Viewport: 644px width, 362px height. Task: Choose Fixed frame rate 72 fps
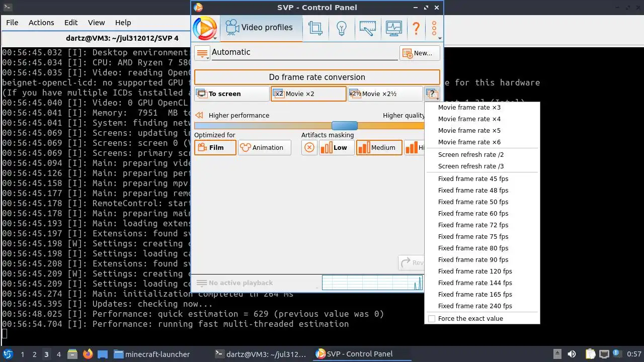point(482,225)
